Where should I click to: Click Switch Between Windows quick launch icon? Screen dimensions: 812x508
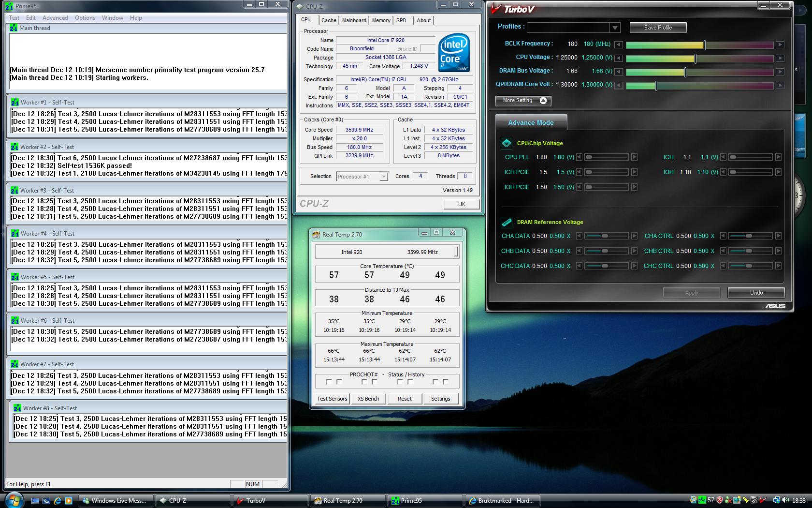point(46,501)
